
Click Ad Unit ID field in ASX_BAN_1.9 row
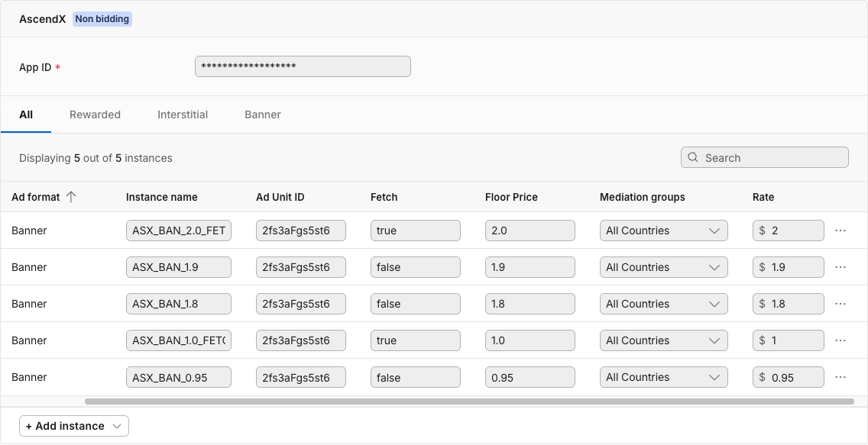point(300,267)
